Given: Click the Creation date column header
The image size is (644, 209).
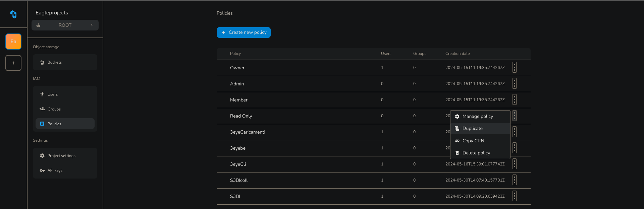Looking at the screenshot, I should (458, 54).
